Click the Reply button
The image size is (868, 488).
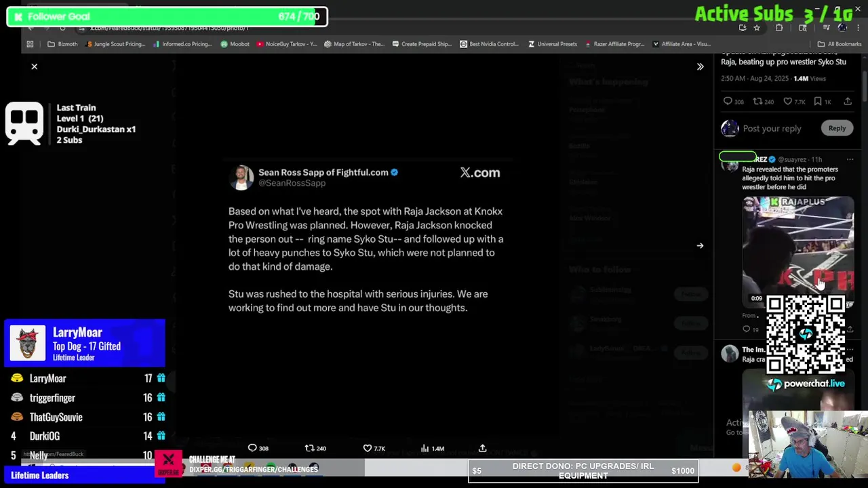coord(837,128)
